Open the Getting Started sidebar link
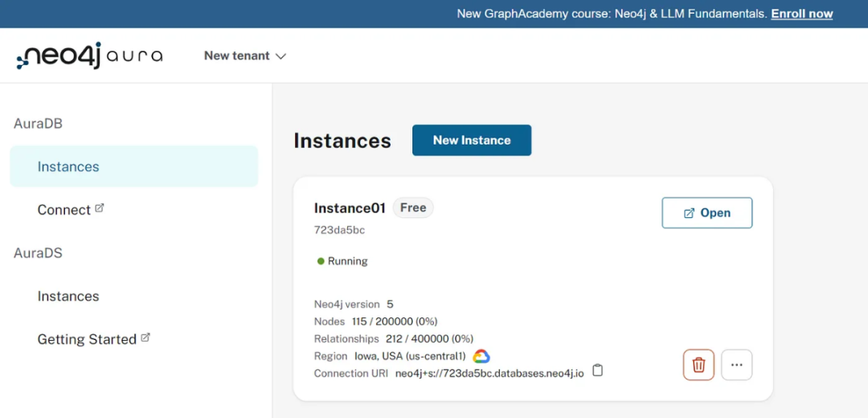Viewport: 868px width, 418px height. [x=93, y=339]
